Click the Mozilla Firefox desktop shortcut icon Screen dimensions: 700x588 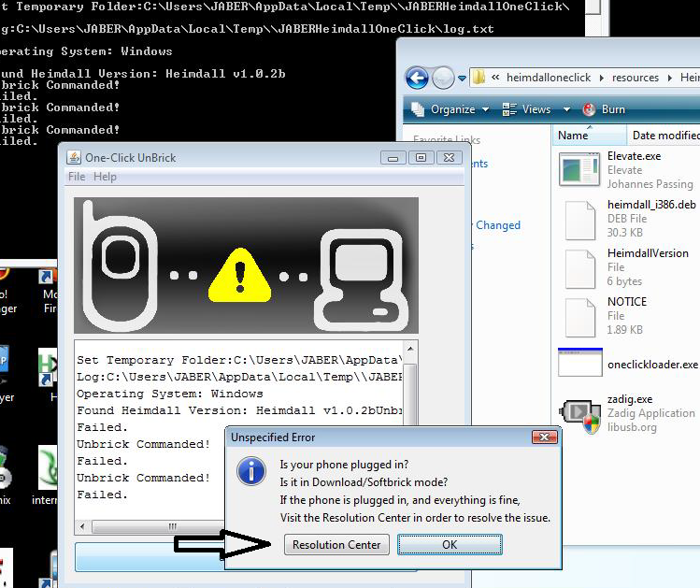point(48,276)
